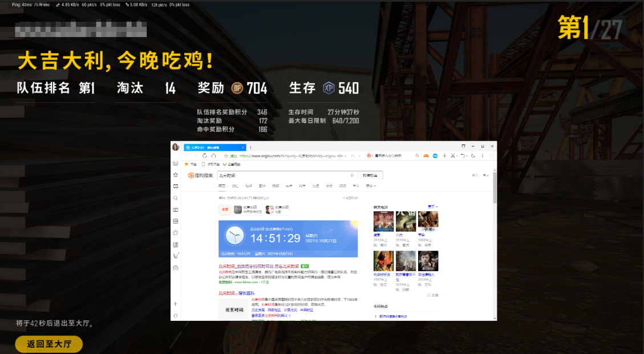Select the 视频 search category tab
644x354 pixels.
pos(275,186)
